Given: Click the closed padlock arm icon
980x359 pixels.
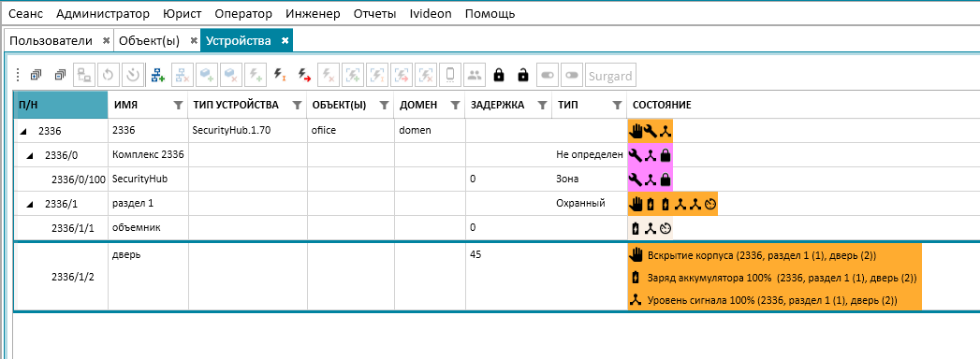Looking at the screenshot, I should [x=498, y=76].
